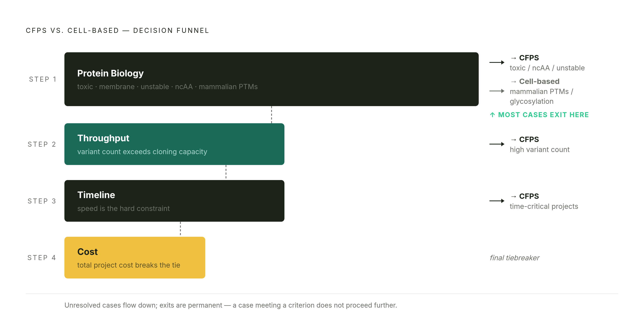Click the 'Cost' heading in yellow block

tap(87, 252)
